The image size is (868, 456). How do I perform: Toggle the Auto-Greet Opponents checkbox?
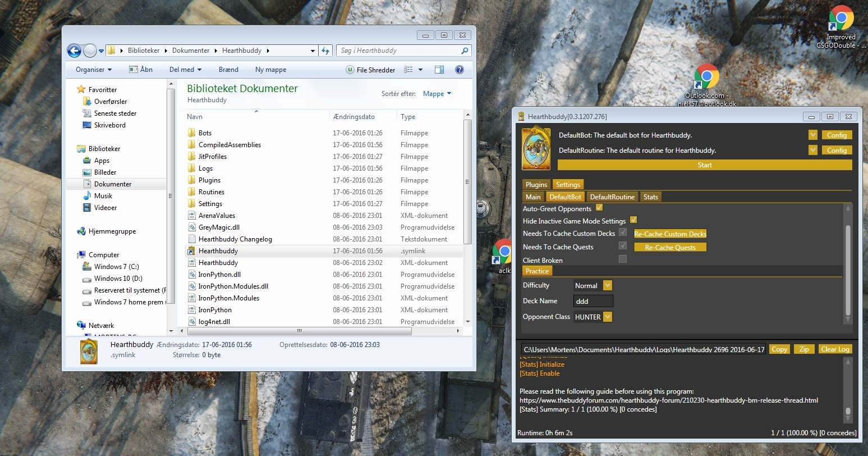tap(599, 208)
